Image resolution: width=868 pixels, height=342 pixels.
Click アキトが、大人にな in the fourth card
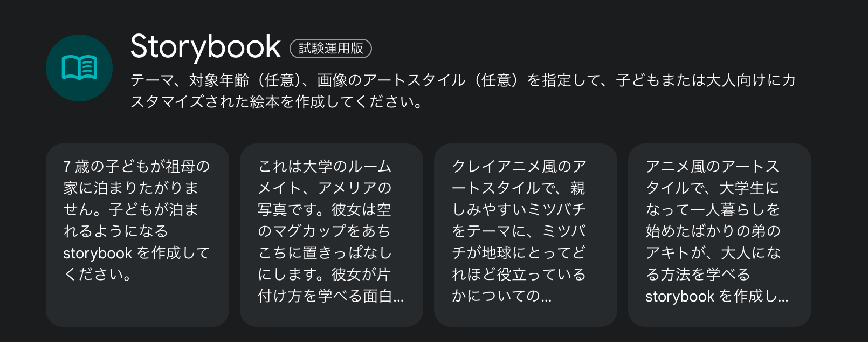713,253
